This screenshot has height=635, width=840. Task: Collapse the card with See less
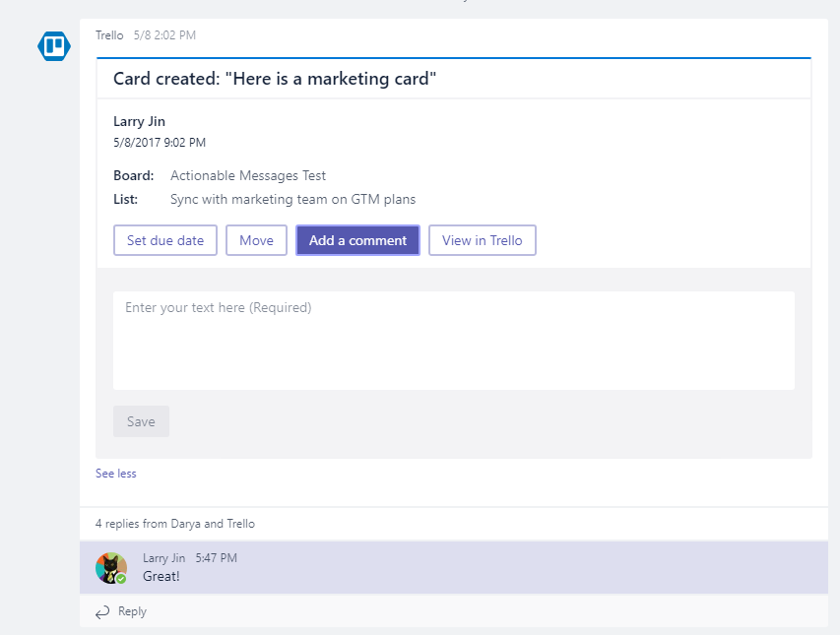click(116, 474)
